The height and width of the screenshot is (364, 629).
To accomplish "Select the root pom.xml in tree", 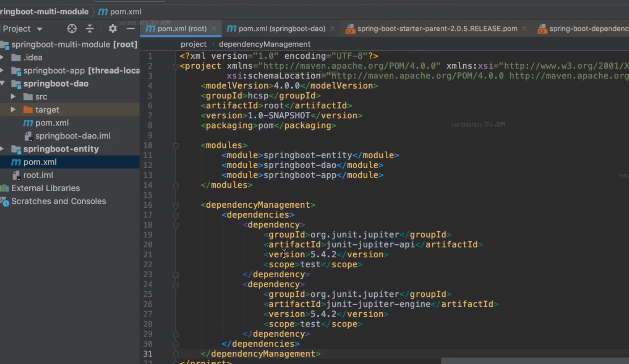I will [40, 162].
